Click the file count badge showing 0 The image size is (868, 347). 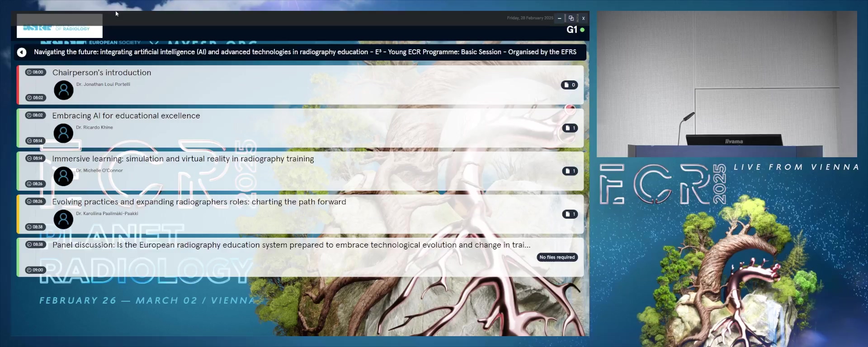(569, 85)
